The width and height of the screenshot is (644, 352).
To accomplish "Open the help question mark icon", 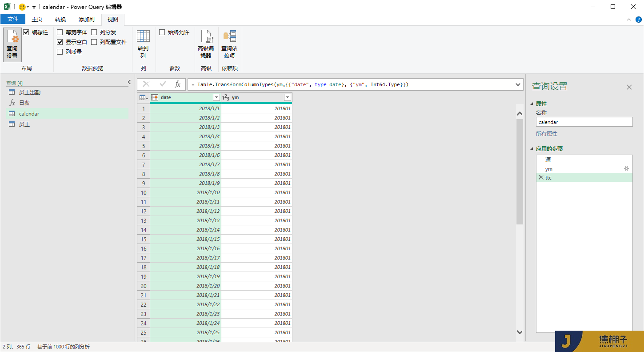I will (639, 19).
